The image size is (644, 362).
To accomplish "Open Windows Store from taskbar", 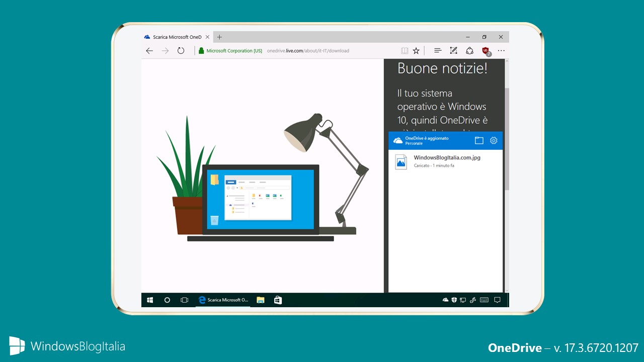I will coord(278,300).
